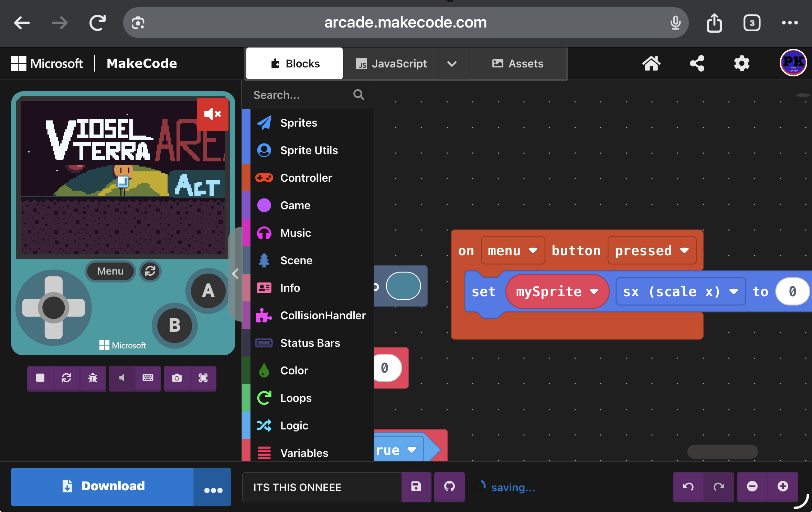The height and width of the screenshot is (512, 812).
Task: Click the GitHub repository icon
Action: [449, 487]
